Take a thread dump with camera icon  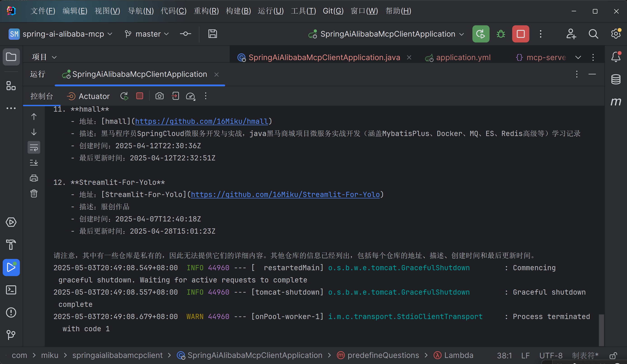pos(160,96)
